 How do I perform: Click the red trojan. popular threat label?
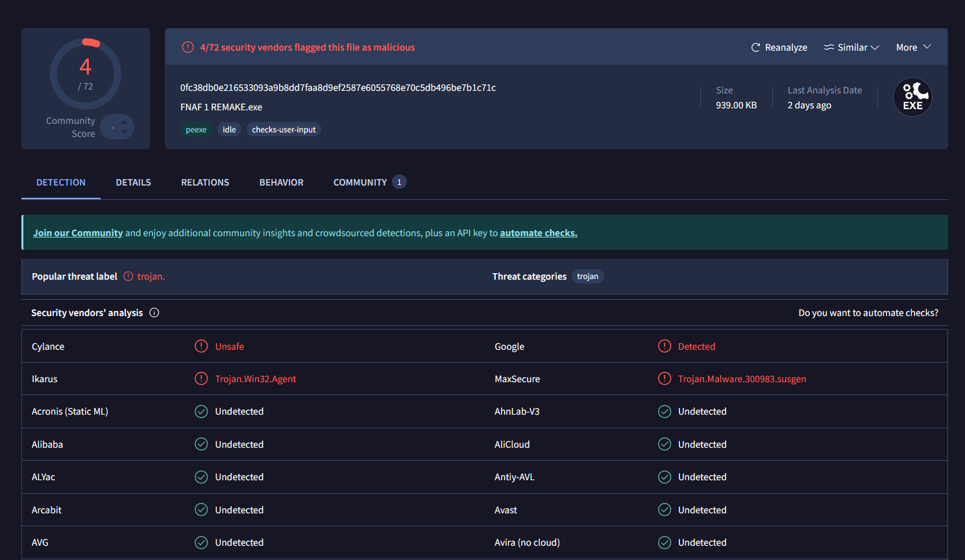(x=151, y=276)
